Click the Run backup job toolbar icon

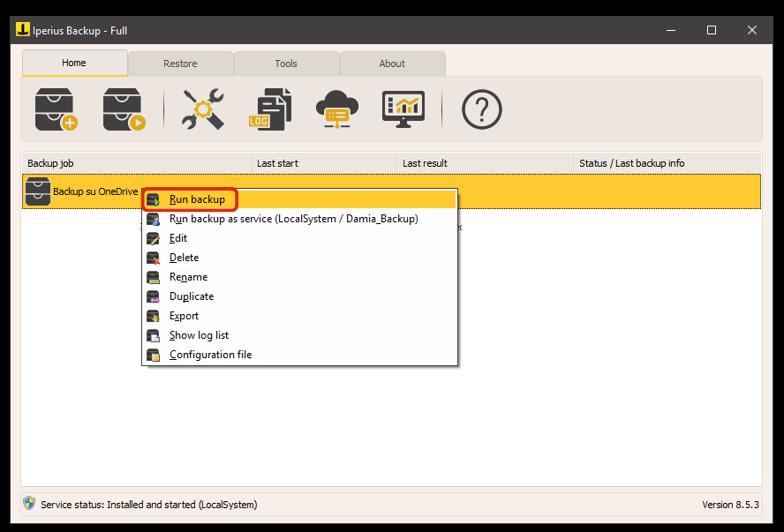point(124,109)
